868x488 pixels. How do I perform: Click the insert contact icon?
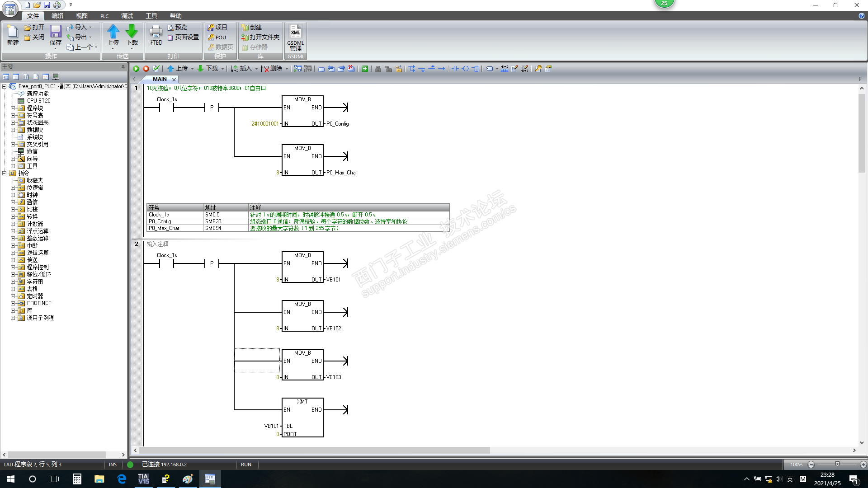coord(455,69)
